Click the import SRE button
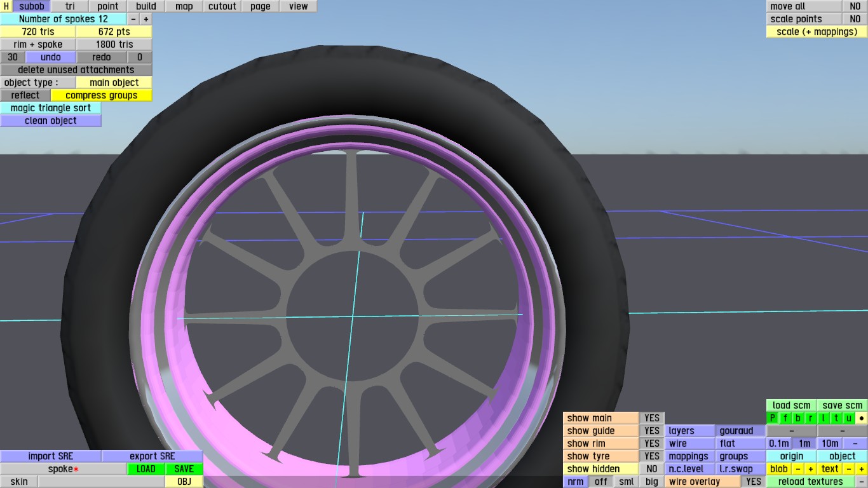 [x=51, y=456]
